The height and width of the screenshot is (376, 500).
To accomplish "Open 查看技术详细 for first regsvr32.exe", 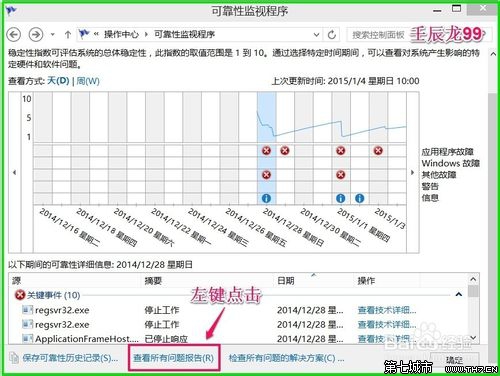I will (x=387, y=310).
